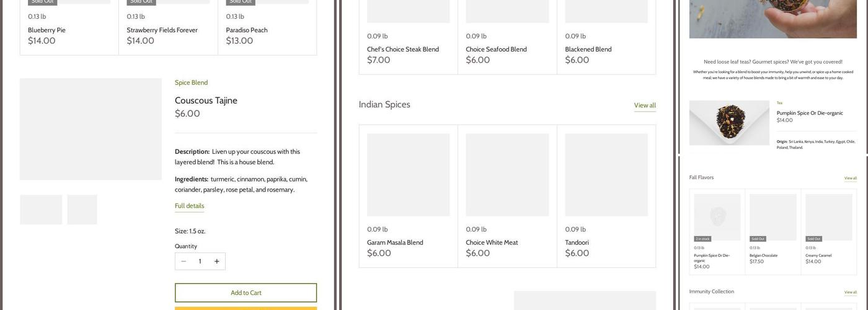The image size is (868, 310).
Task: Click View all beside Indian Spices
Action: (x=644, y=105)
